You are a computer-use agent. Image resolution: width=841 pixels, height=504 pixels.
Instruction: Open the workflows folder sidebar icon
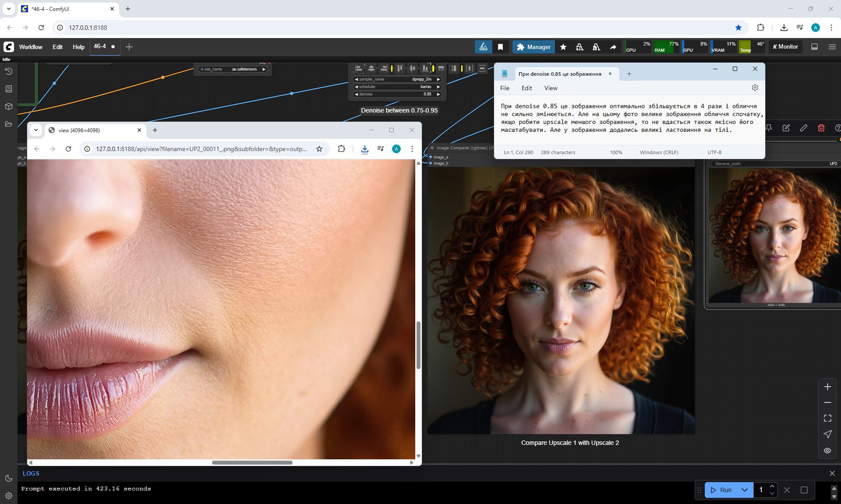point(8,124)
